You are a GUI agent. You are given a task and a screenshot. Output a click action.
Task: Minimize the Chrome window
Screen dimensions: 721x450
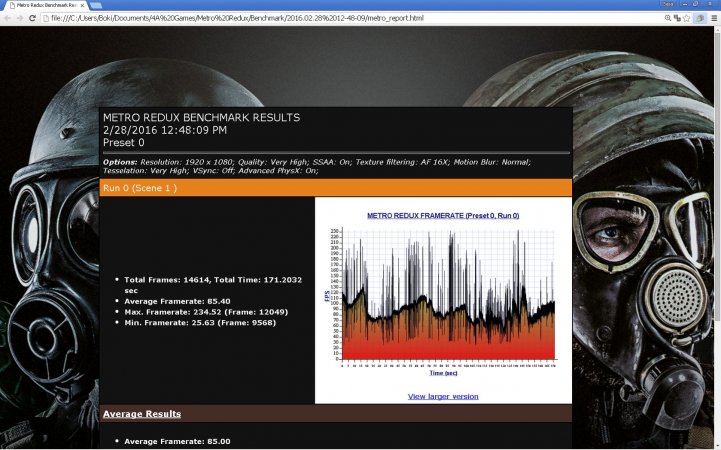point(685,4)
